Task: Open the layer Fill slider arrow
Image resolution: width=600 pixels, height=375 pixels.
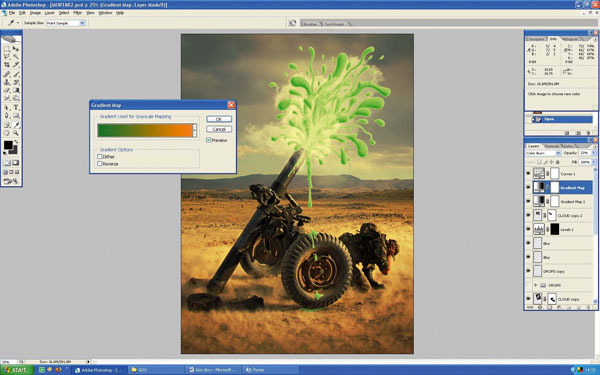Action: point(593,162)
